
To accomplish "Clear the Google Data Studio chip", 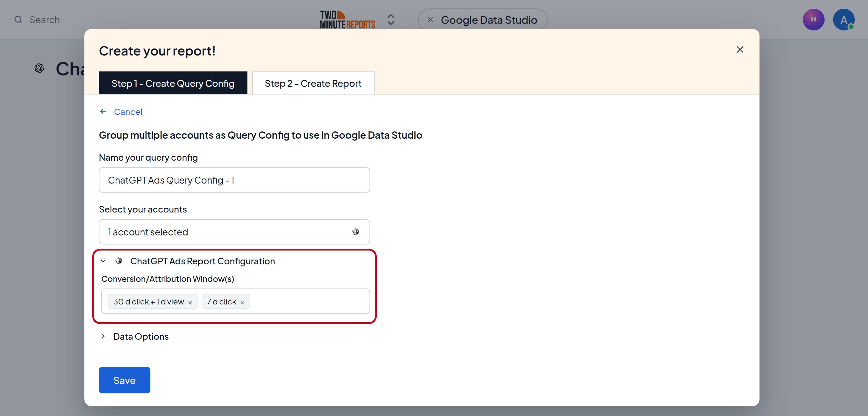I will (x=430, y=20).
